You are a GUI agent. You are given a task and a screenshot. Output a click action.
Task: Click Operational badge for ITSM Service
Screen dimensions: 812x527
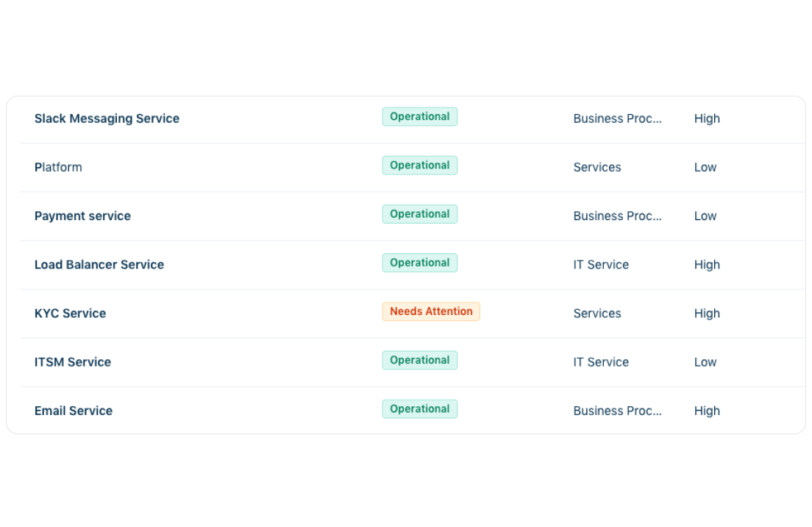419,360
